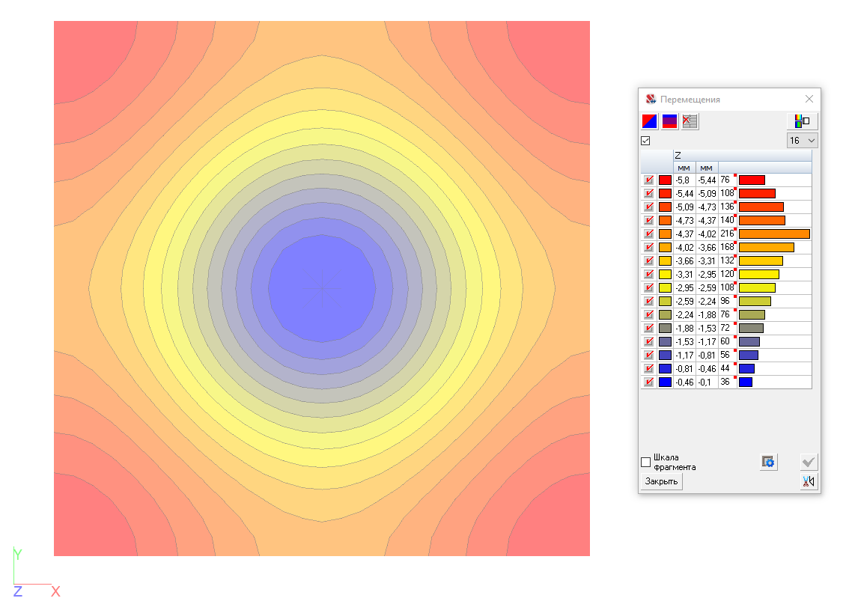Click the table icon with red X
Image resolution: width=846 pixels, height=616 pixels.
tap(690, 121)
